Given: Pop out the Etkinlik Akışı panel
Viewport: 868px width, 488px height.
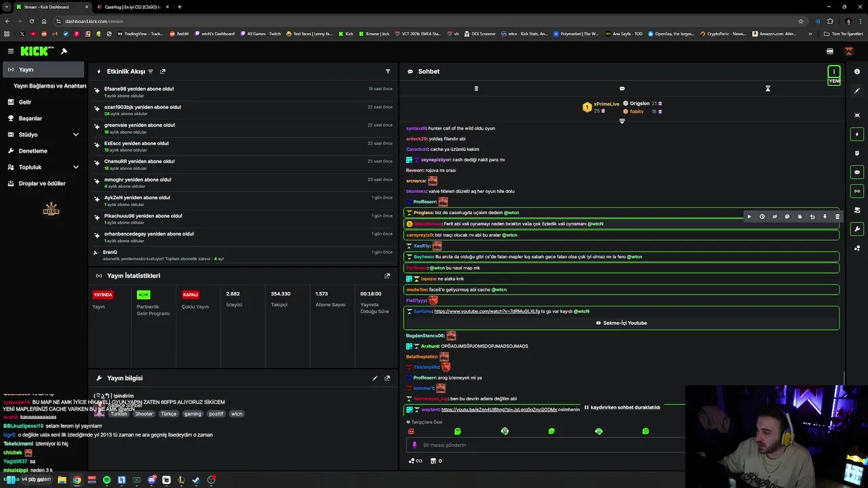Looking at the screenshot, I should [162, 71].
